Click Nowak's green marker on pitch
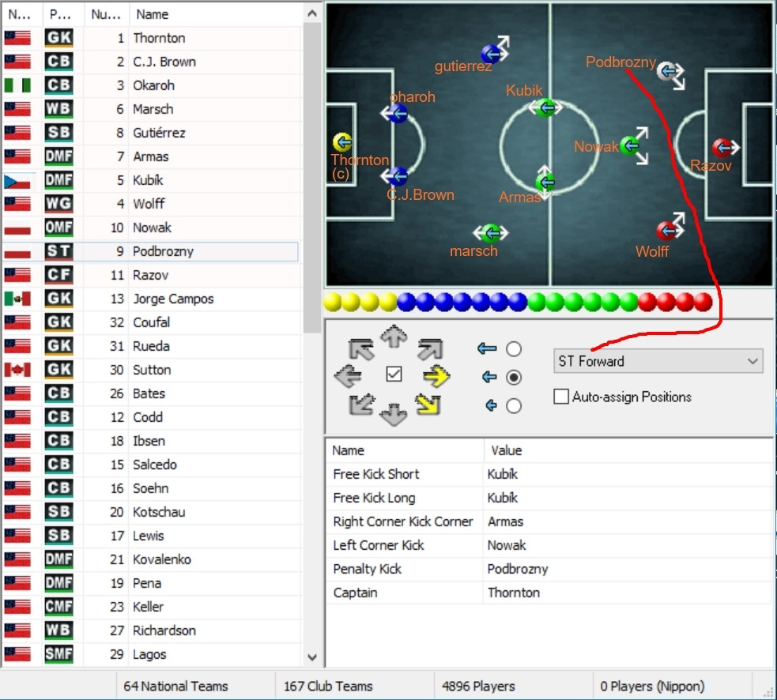Screen dimensions: 777x700 coord(630,145)
